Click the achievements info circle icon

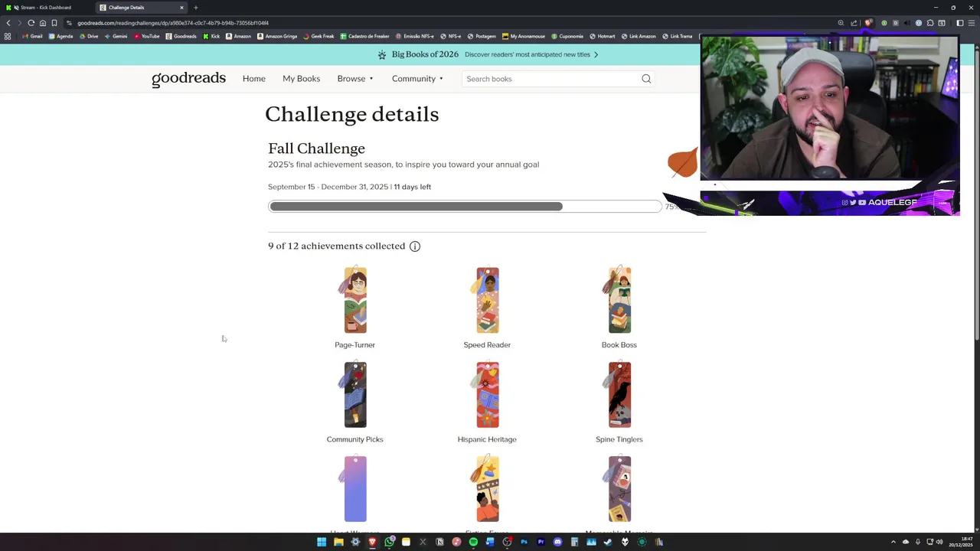415,246
